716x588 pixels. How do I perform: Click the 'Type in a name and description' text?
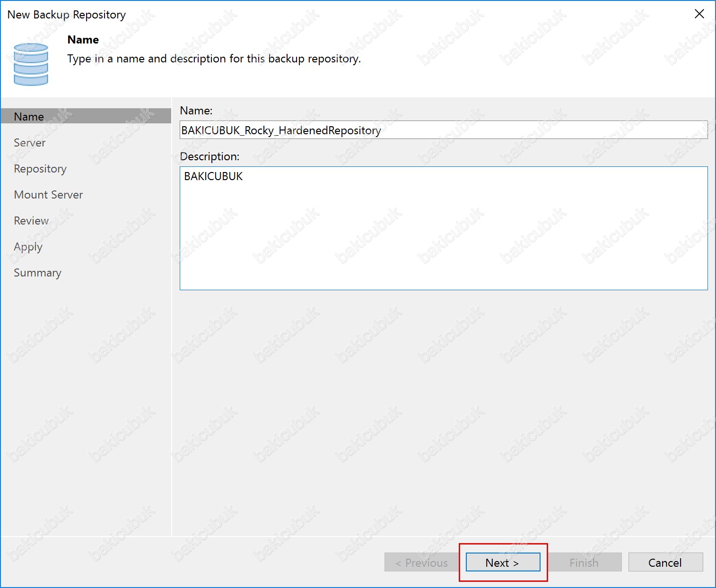click(x=214, y=59)
